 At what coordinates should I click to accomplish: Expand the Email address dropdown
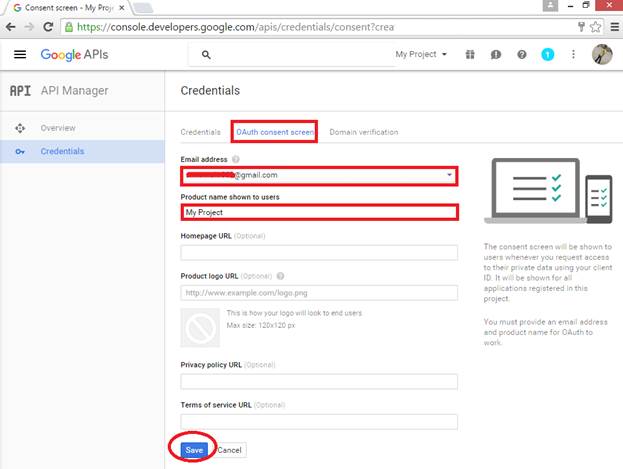pos(449,175)
